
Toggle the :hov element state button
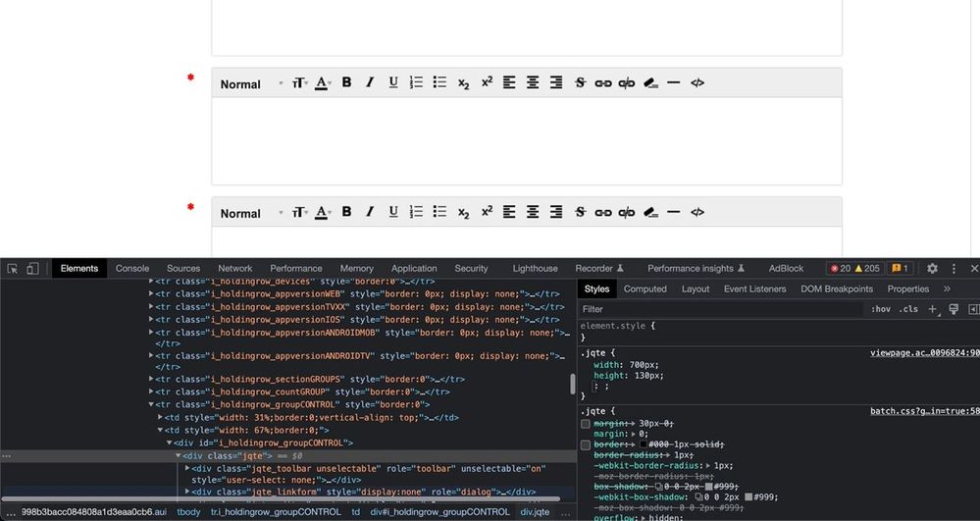pyautogui.click(x=881, y=309)
